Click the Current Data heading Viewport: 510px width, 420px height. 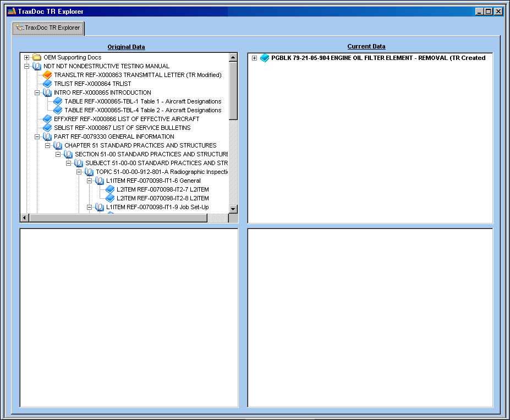point(366,46)
